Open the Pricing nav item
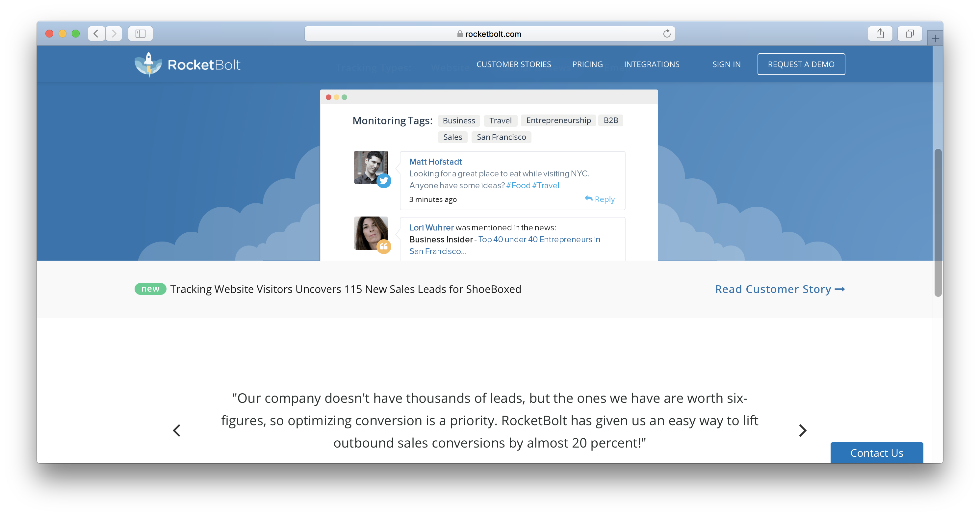 587,64
